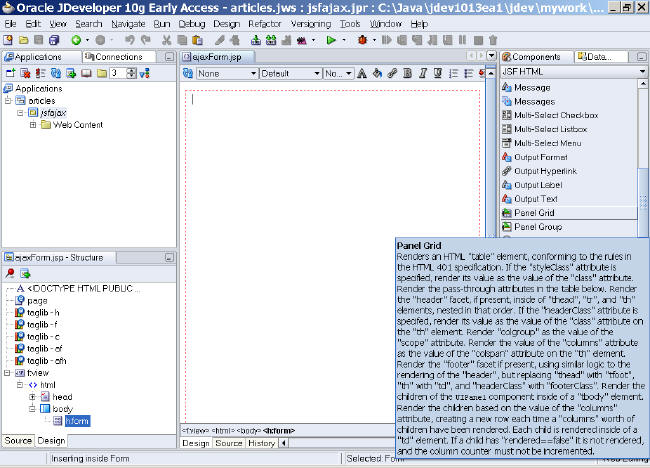Screen dimensions: 650x468
Task: Select Output Hyperlink component in palette
Action: [x=569, y=171]
